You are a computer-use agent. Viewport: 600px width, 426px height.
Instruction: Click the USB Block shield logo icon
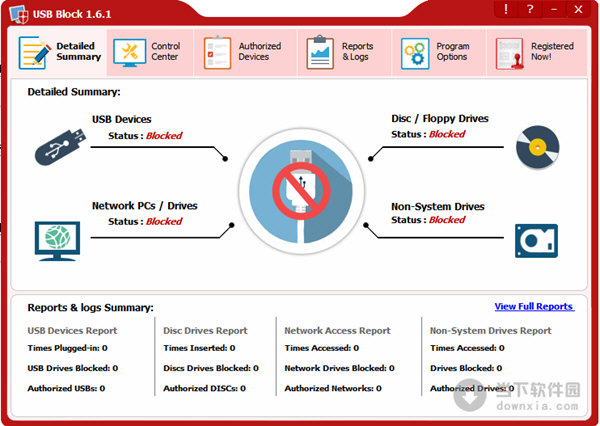pos(19,14)
